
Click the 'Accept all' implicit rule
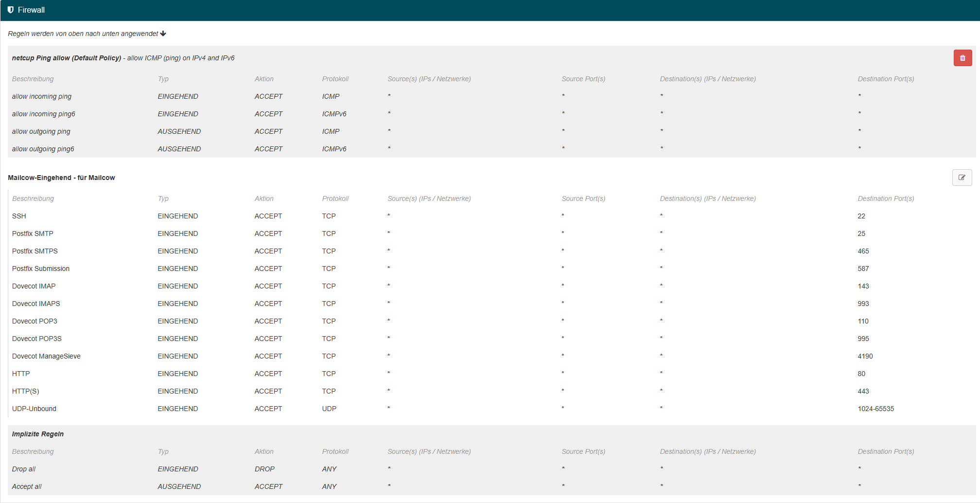[27, 486]
